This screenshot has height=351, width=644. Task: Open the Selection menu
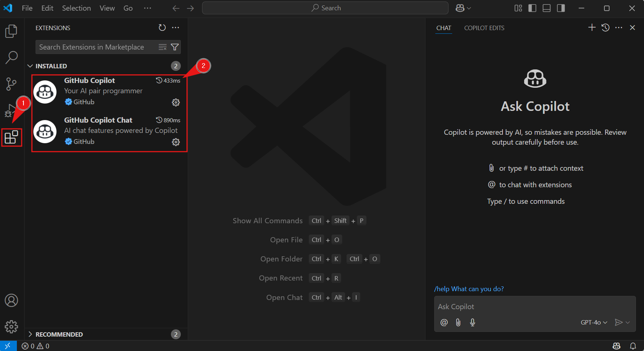click(x=76, y=8)
